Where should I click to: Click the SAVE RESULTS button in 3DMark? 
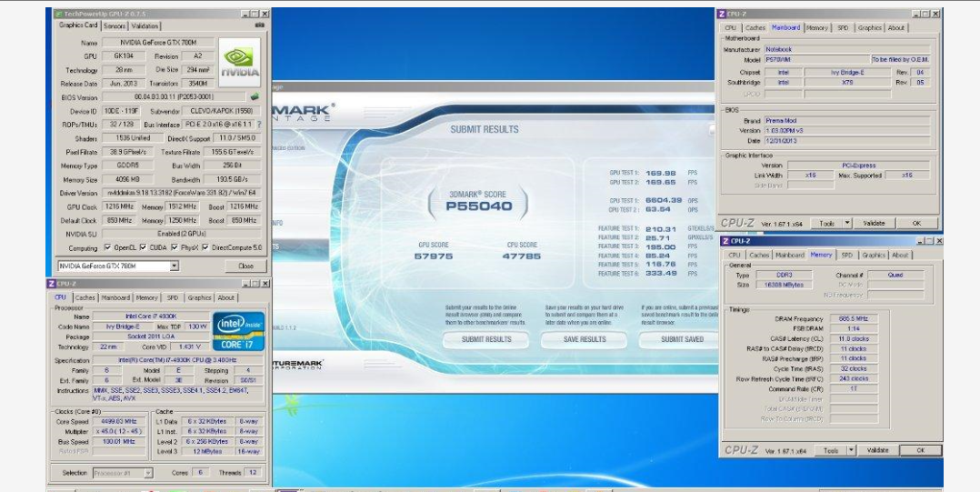pyautogui.click(x=585, y=339)
